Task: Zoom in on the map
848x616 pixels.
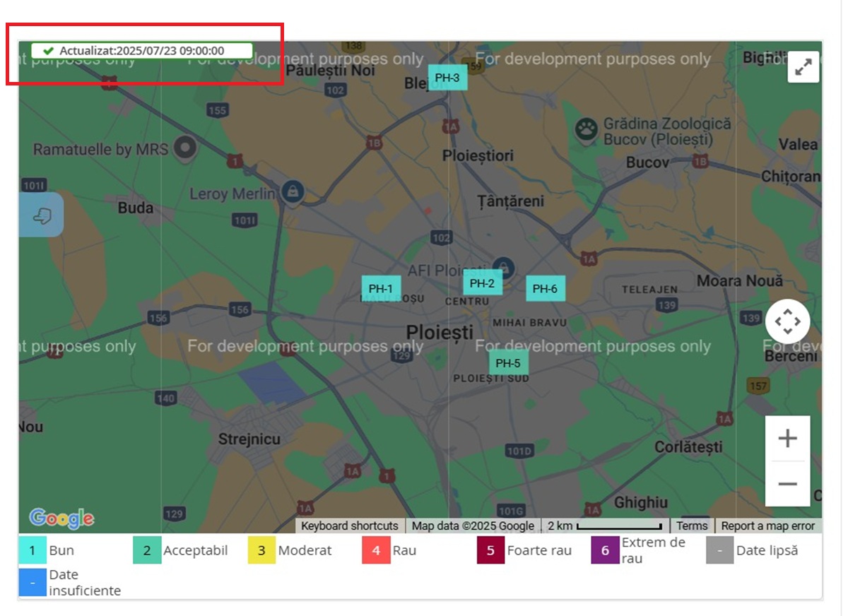Action: coord(787,439)
